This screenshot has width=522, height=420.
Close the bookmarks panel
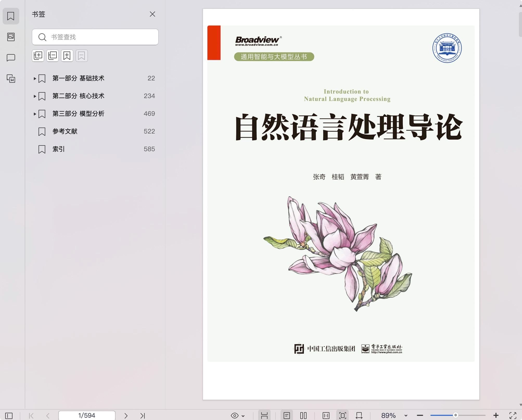[x=152, y=14]
